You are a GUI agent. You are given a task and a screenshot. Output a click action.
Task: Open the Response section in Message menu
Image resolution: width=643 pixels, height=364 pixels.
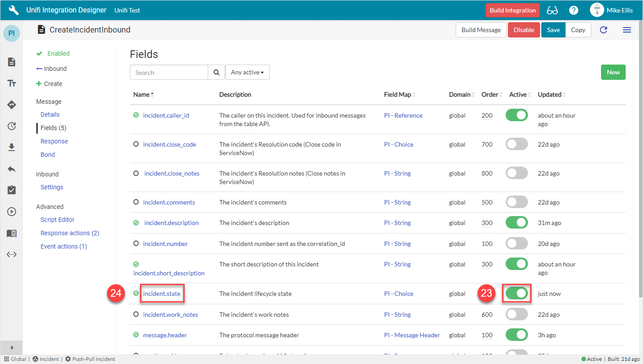[x=54, y=141]
